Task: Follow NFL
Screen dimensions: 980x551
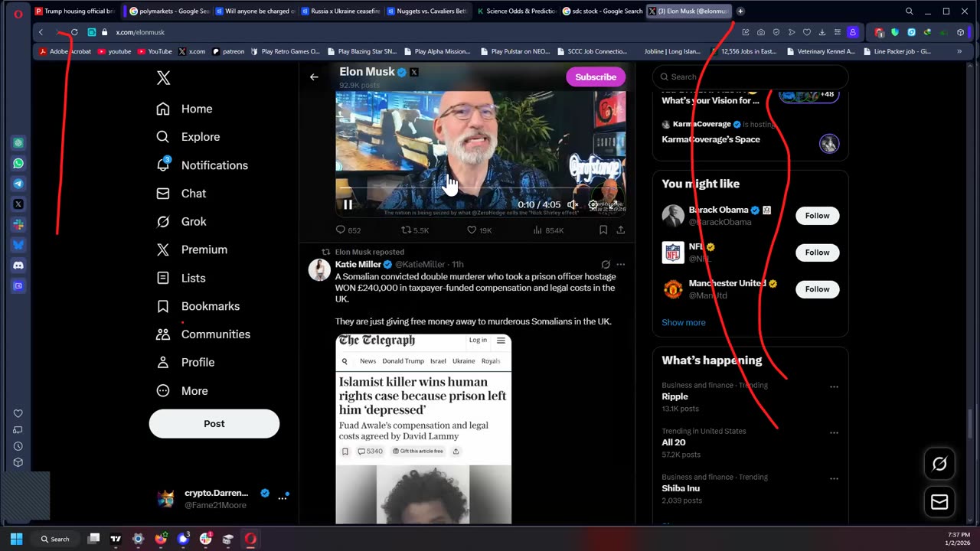Action: (817, 253)
